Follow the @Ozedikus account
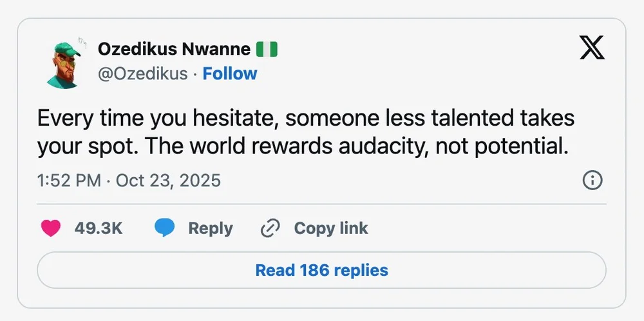This screenshot has width=644, height=321. tap(230, 74)
